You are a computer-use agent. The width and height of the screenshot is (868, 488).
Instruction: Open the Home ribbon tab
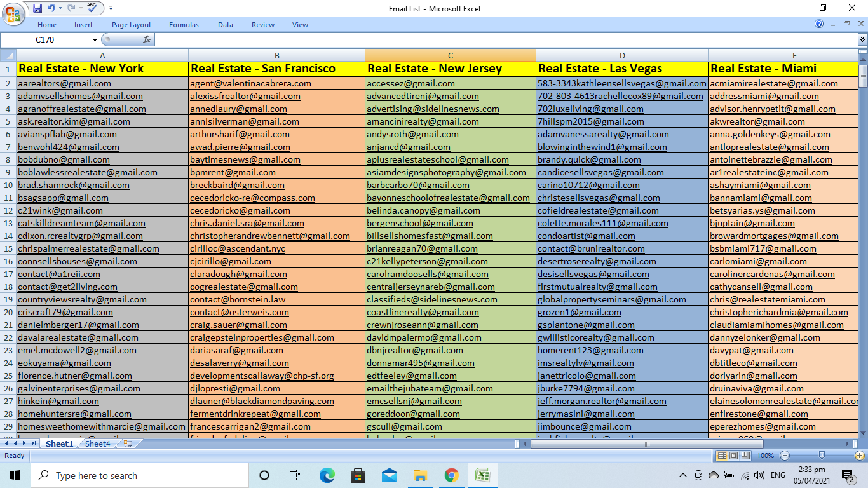coord(47,25)
